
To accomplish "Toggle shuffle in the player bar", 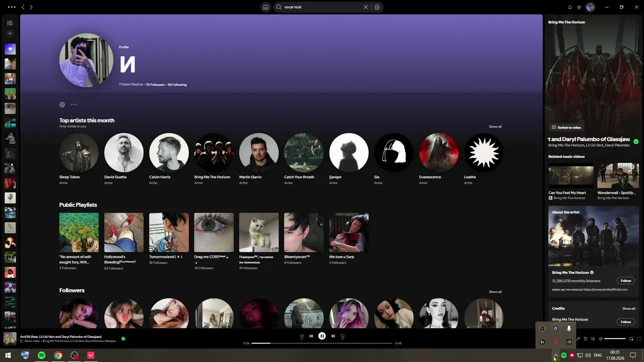I will point(301,336).
